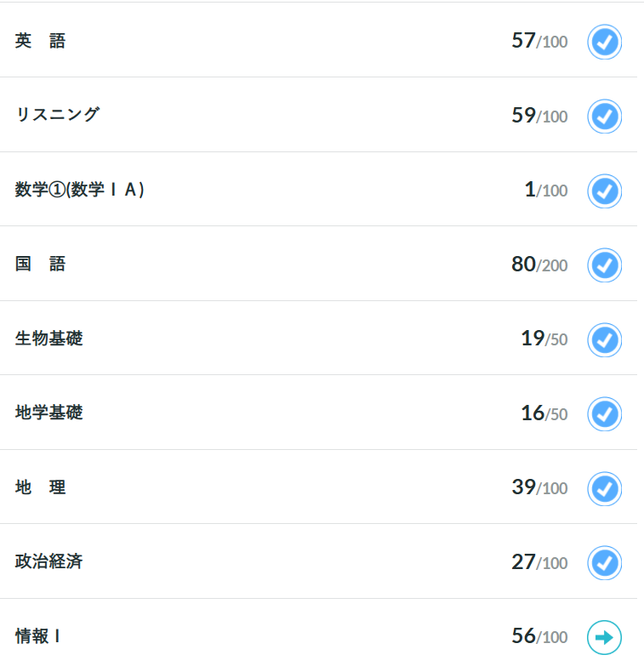Image resolution: width=644 pixels, height=672 pixels.
Task: Click the checkmark icon for 英語
Action: (604, 42)
